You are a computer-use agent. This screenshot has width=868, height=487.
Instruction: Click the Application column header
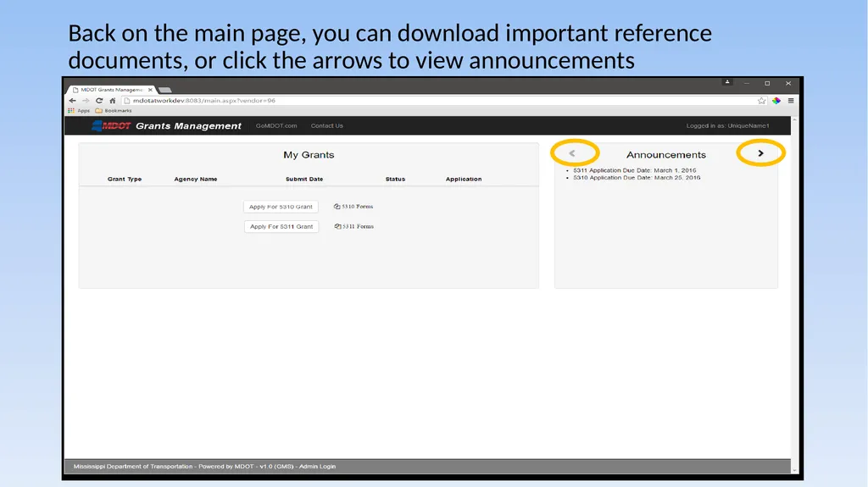tap(464, 179)
